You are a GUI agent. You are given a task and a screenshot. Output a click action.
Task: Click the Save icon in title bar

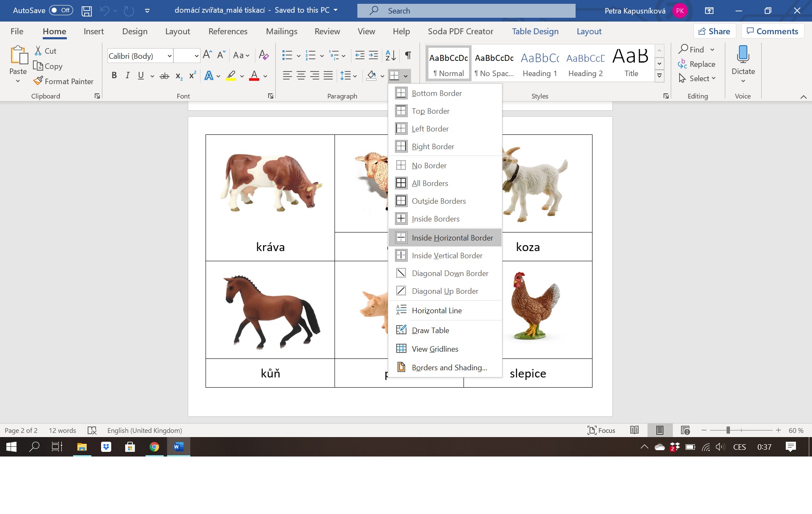(87, 11)
